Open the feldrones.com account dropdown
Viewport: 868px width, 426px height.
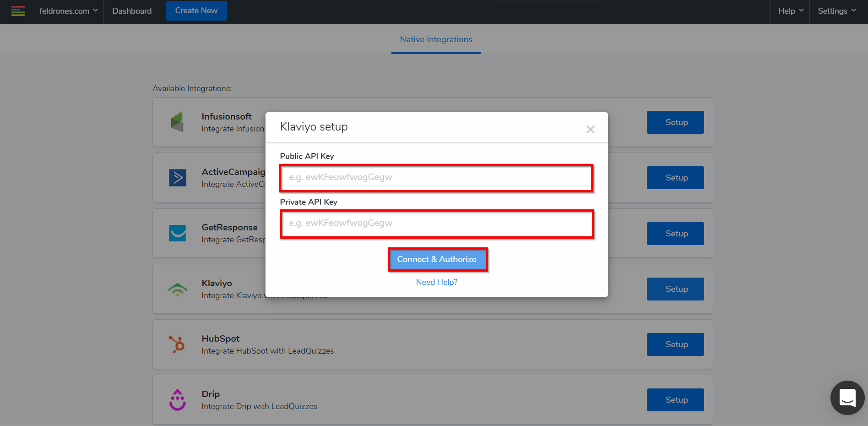tap(69, 11)
